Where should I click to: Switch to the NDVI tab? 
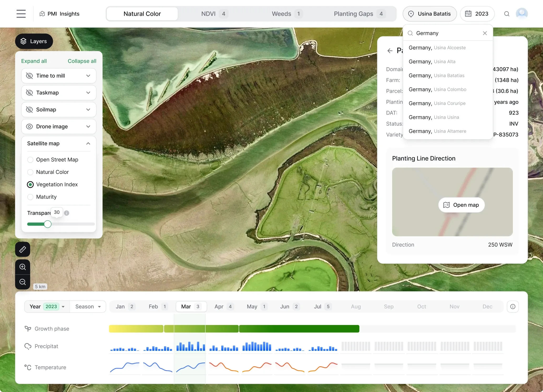(x=214, y=14)
